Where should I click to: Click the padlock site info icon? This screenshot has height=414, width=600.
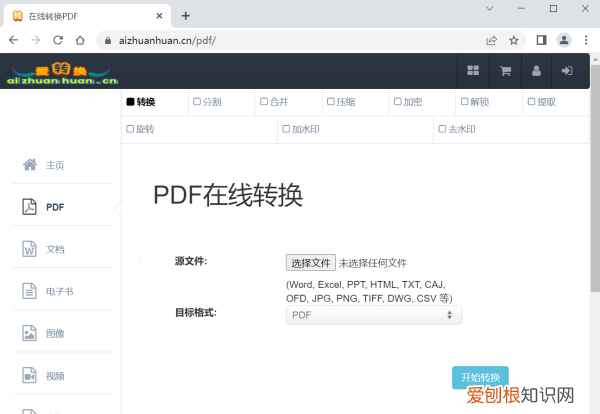click(108, 41)
